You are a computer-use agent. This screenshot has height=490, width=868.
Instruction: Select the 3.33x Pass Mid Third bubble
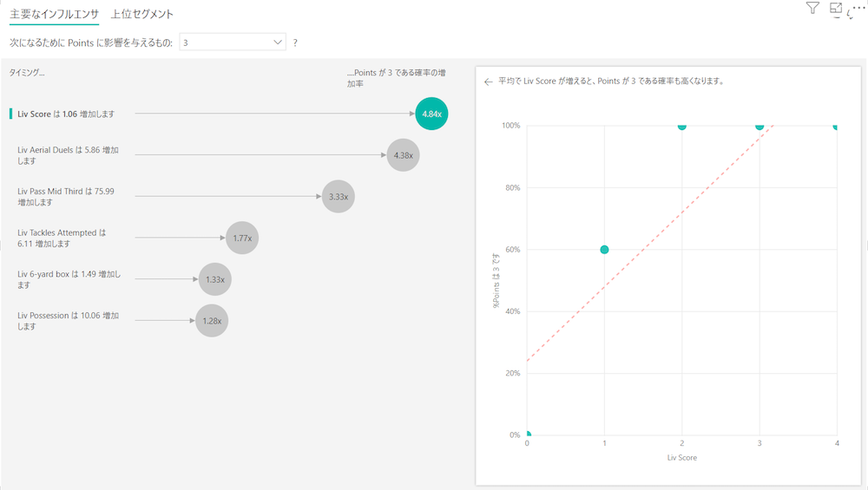tap(339, 196)
